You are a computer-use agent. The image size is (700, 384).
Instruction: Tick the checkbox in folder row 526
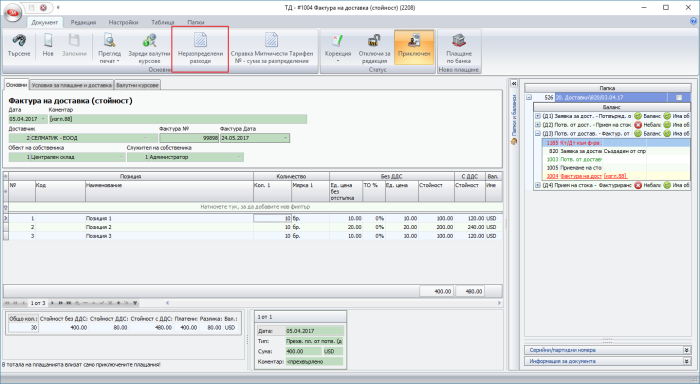click(x=679, y=97)
